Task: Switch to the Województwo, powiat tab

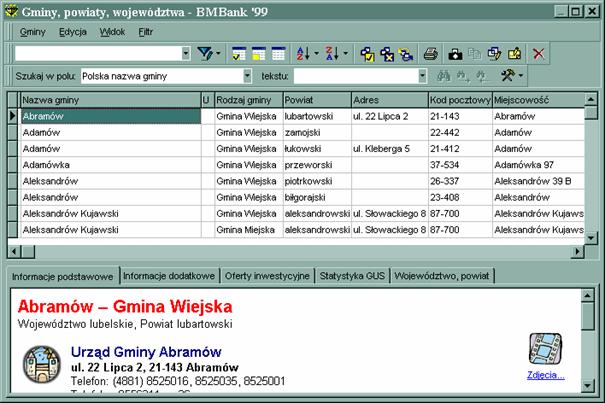Action: [442, 276]
